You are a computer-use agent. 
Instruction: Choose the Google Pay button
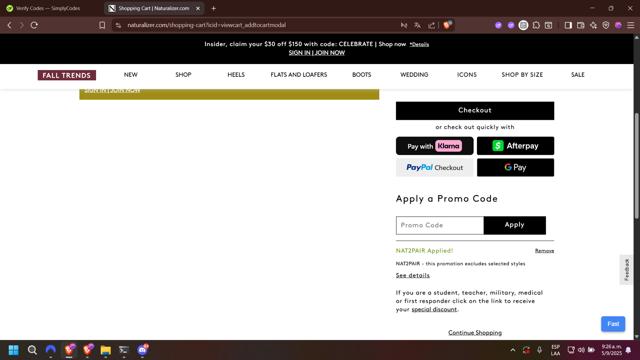point(516,168)
